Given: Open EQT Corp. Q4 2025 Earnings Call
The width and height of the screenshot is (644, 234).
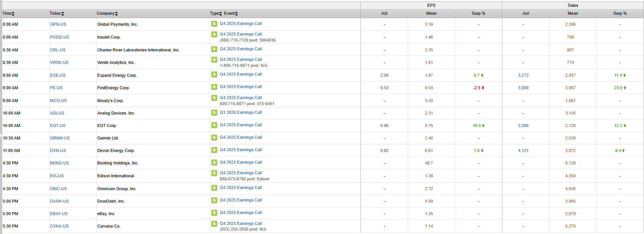Looking at the screenshot, I should (241, 125).
